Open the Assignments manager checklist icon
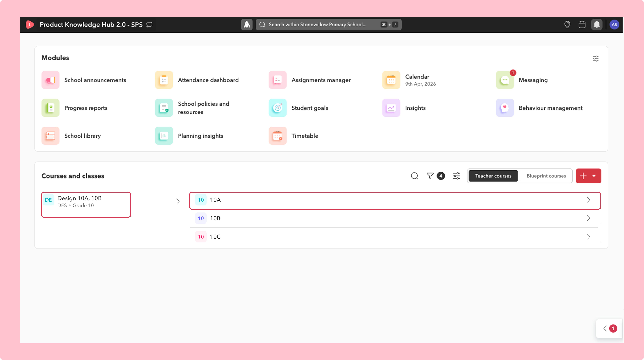The width and height of the screenshot is (644, 360). pos(277,80)
